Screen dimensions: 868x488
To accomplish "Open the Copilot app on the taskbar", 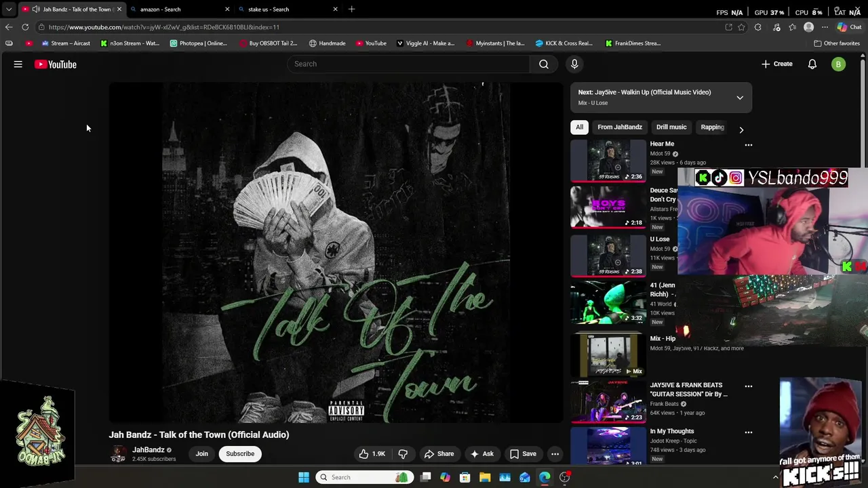I will pyautogui.click(x=445, y=477).
